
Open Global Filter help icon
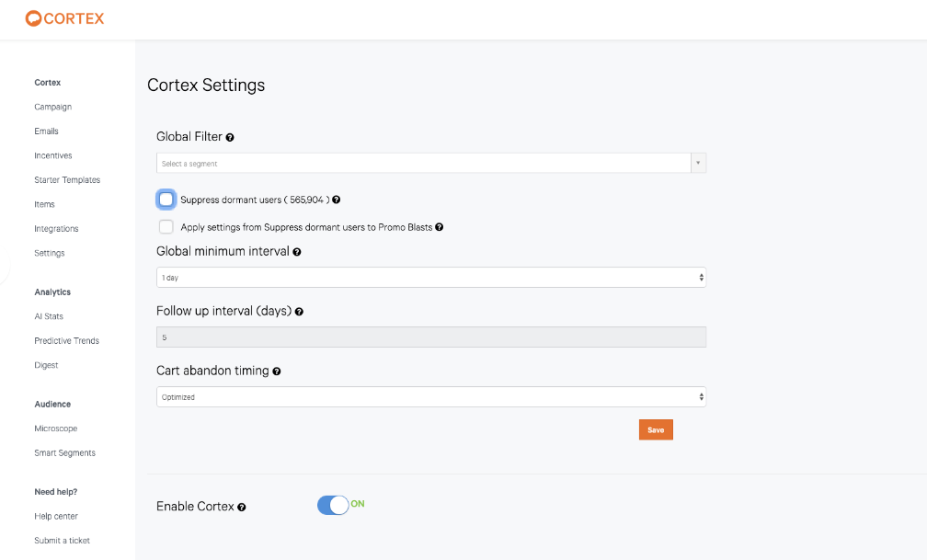point(230,137)
